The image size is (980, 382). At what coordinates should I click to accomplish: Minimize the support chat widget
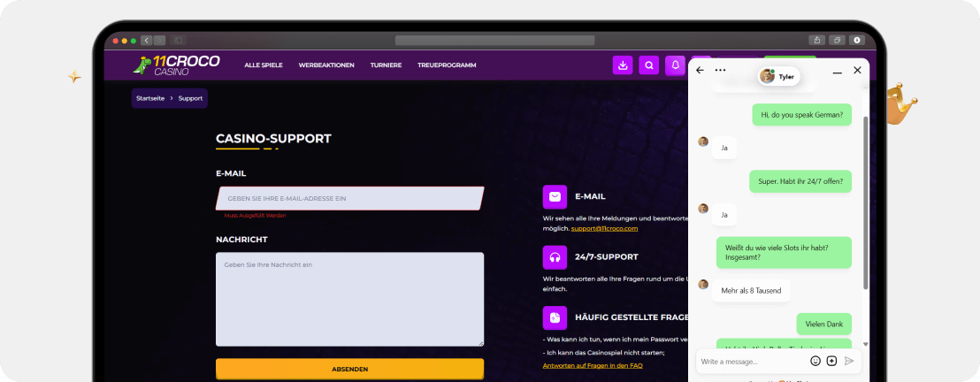(838, 71)
